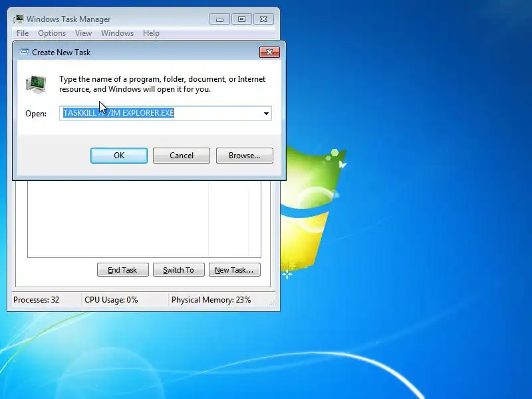This screenshot has width=532, height=399.
Task: Open Browse... to locate a program
Action: coord(244,156)
